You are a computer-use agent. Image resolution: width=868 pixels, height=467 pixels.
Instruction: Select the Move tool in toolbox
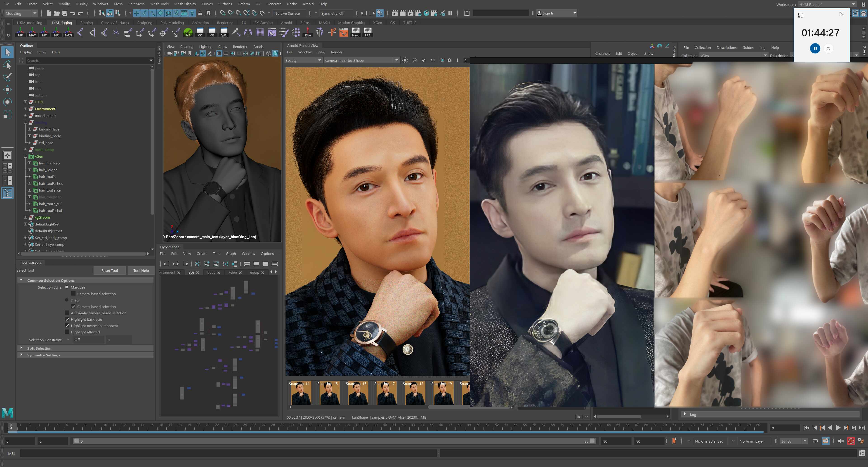[x=7, y=89]
